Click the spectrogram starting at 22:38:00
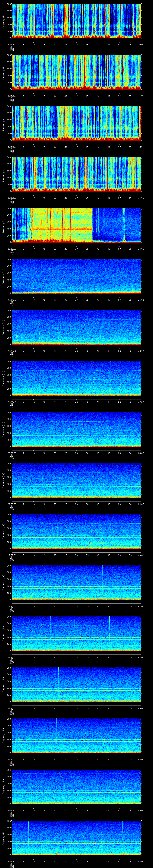Image resolution: width=153 pixels, height=868 pixels. [76, 481]
